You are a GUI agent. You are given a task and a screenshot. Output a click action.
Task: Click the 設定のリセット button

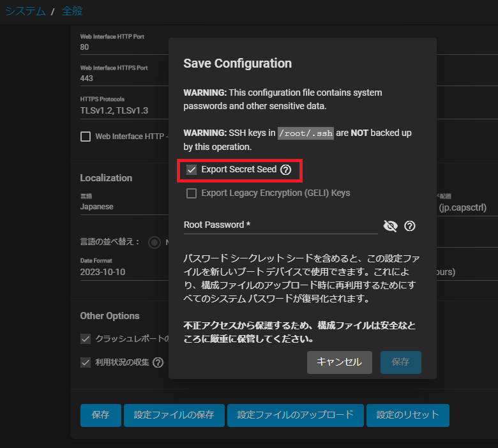point(407,415)
